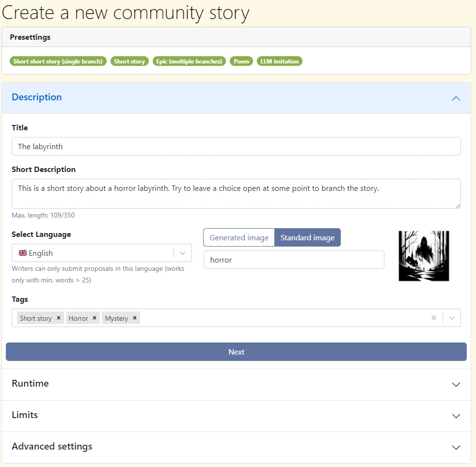Remove the Short story tag
Viewport: 476px width, 467px height.
[x=58, y=318]
